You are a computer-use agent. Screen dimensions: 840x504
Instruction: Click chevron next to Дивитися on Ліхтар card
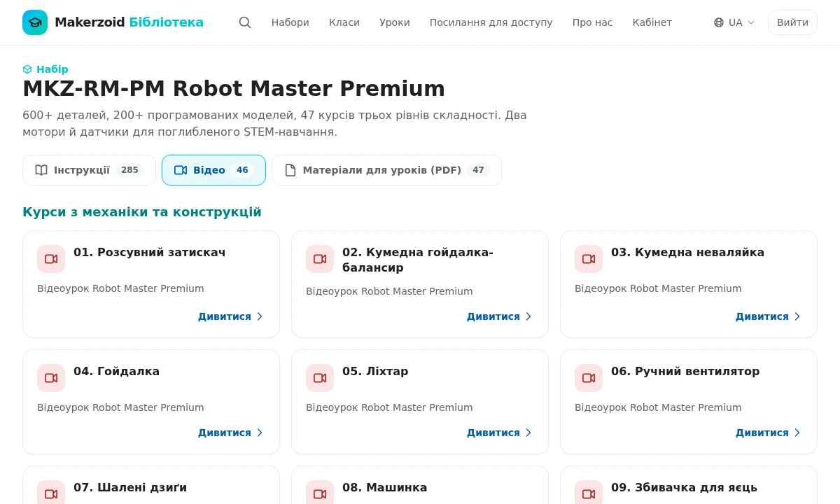(528, 433)
